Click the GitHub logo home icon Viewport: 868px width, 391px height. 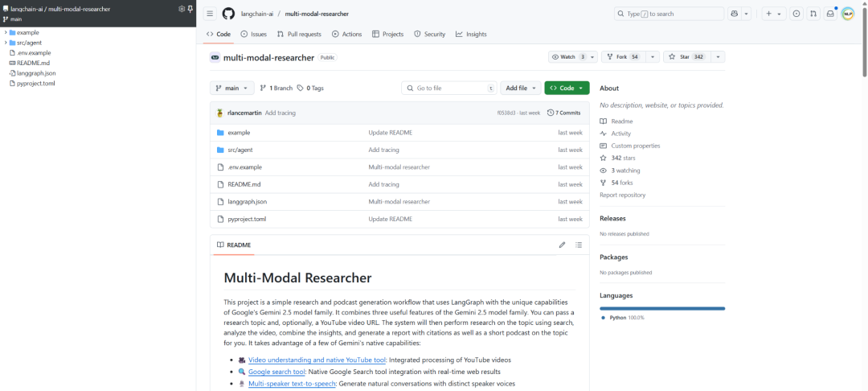[228, 14]
